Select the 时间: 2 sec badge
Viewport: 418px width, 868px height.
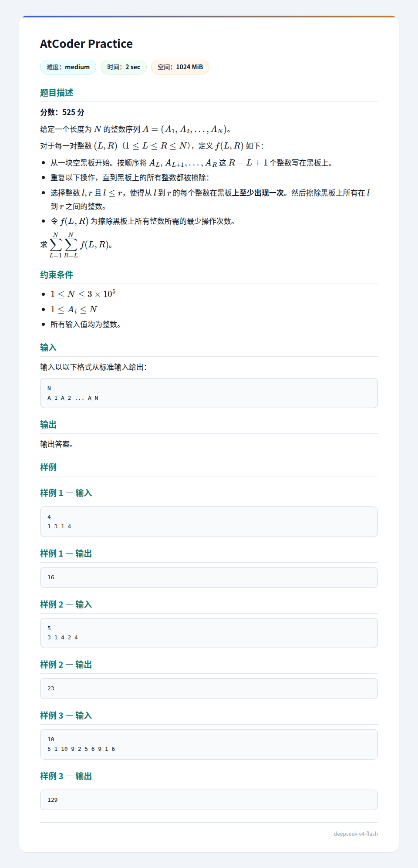pos(124,67)
